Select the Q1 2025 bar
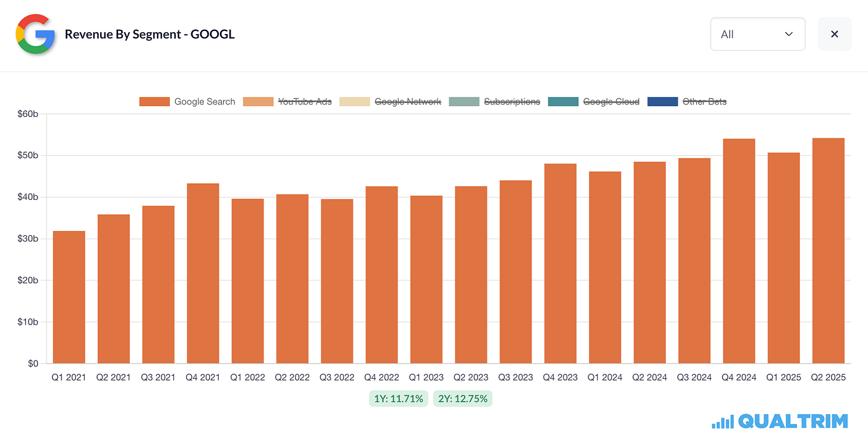The width and height of the screenshot is (868, 435). click(x=784, y=258)
